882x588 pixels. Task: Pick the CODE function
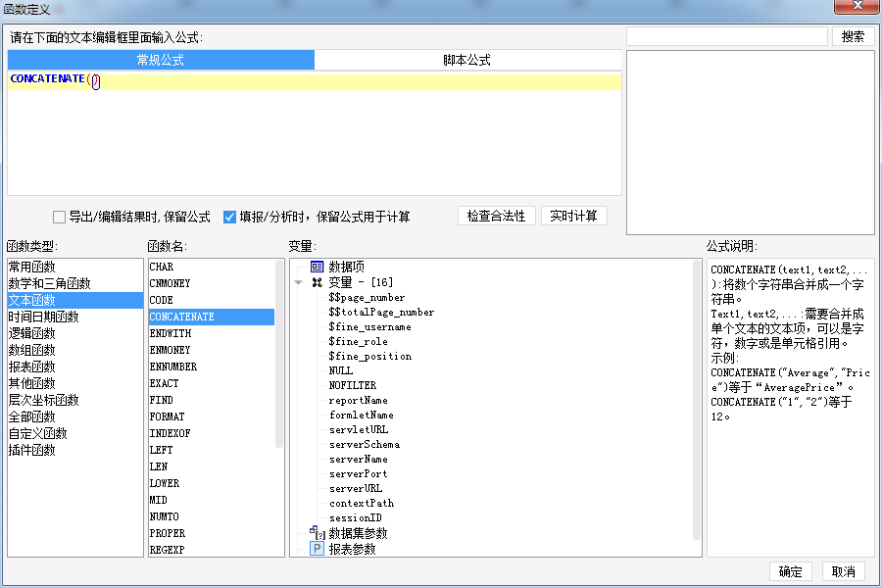[212, 300]
